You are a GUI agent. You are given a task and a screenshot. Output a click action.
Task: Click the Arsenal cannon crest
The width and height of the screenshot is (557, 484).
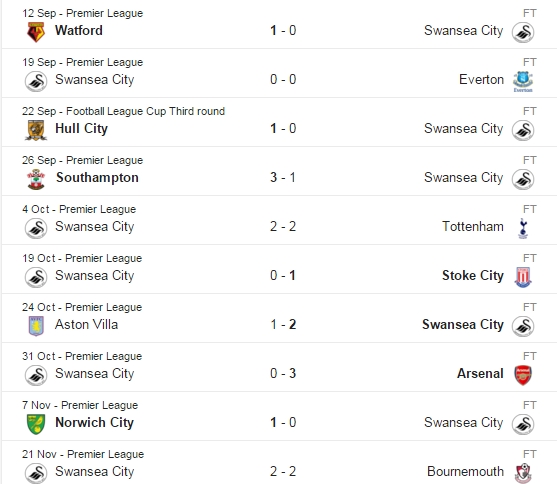[523, 375]
